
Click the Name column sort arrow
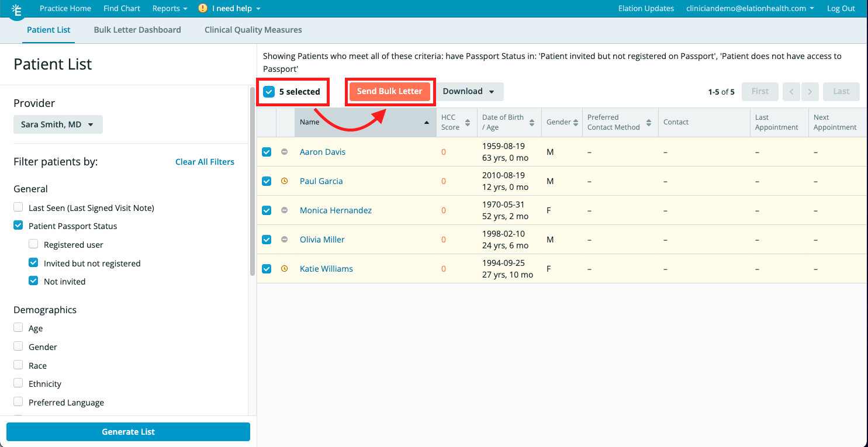(x=427, y=123)
